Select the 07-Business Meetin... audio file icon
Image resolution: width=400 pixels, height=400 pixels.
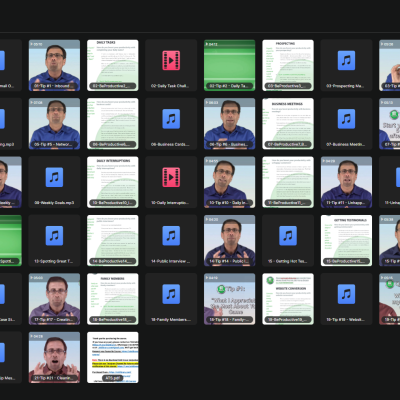346,119
